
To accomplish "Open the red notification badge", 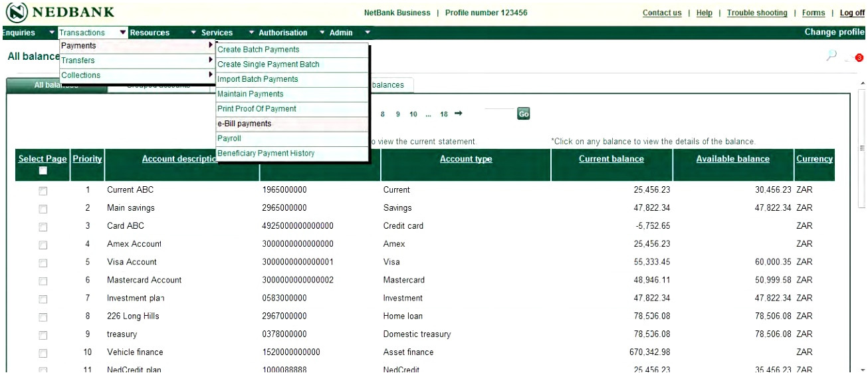I will click(x=859, y=59).
